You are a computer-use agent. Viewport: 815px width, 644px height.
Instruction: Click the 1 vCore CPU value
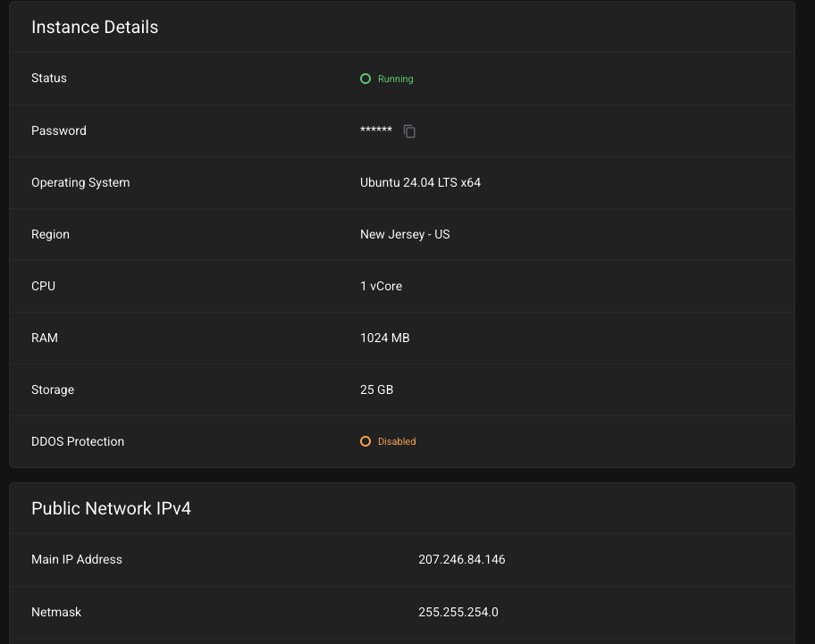381,286
